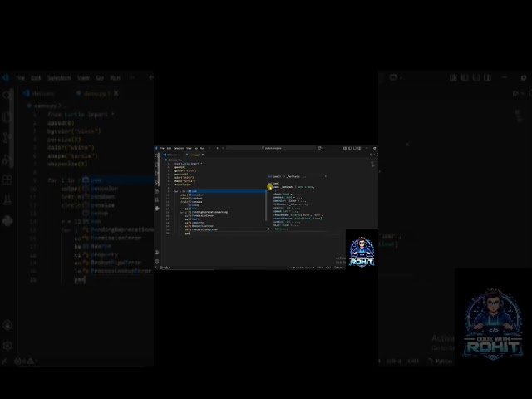
Task: Click the Go Forward arrow in center title bar
Action: tap(223, 148)
